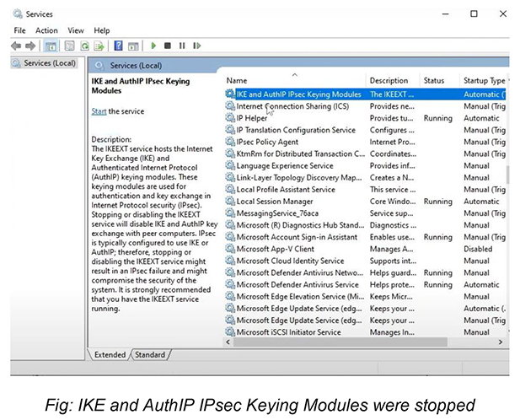Click the Stop Service square icon
520x420 pixels.
coord(168,46)
